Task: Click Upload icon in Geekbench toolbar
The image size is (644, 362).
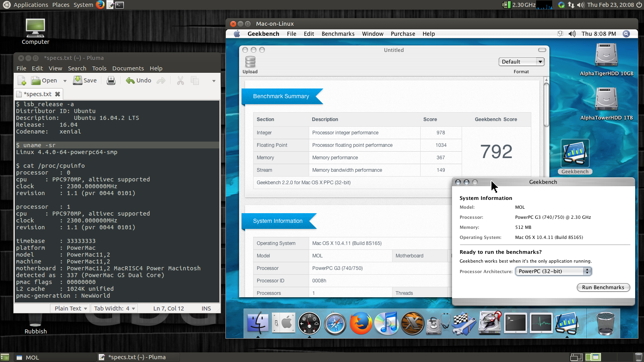Action: (x=250, y=65)
